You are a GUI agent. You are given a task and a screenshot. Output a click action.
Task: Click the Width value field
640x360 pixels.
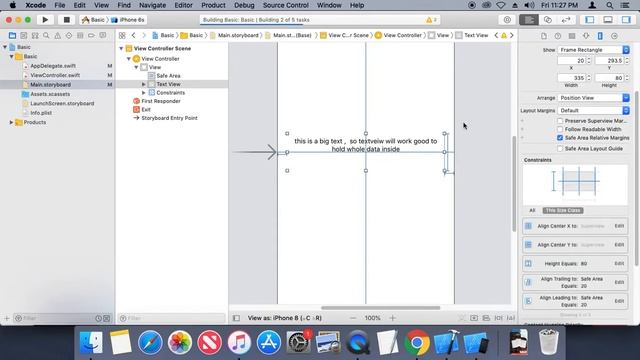point(571,78)
